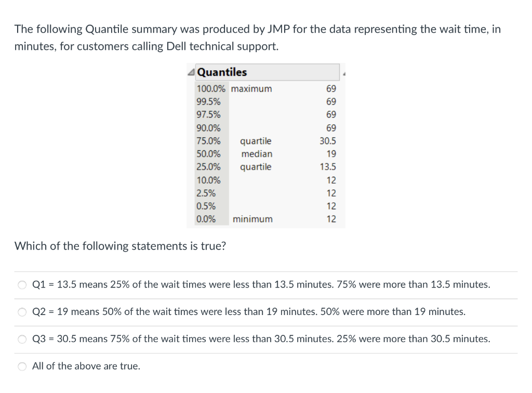Click the maximum value 69
This screenshot has width=532, height=393.
(x=333, y=89)
